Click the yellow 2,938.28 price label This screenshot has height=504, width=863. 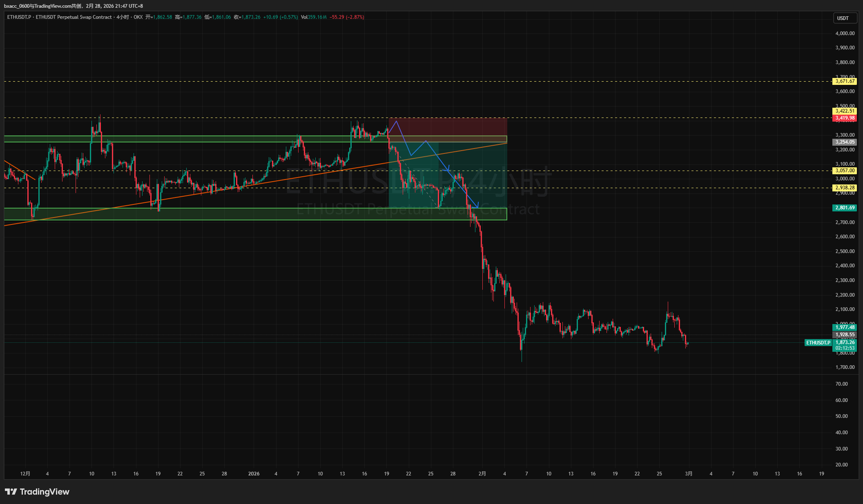[x=845, y=188]
